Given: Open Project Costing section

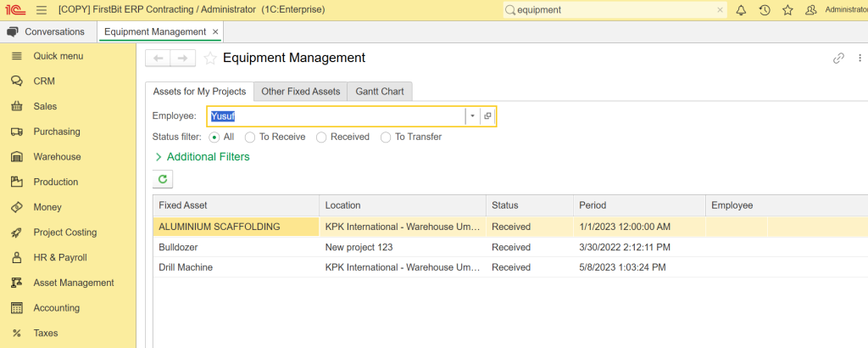Looking at the screenshot, I should [x=64, y=233].
